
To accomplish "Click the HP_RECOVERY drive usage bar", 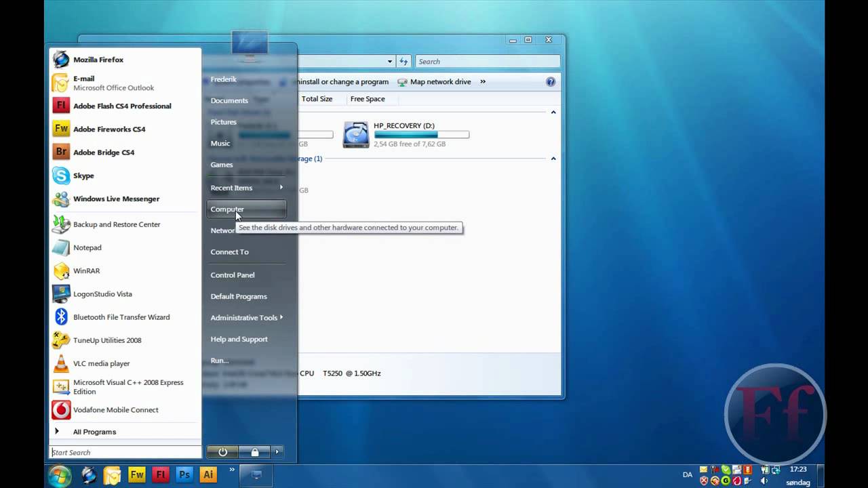I will [421, 135].
